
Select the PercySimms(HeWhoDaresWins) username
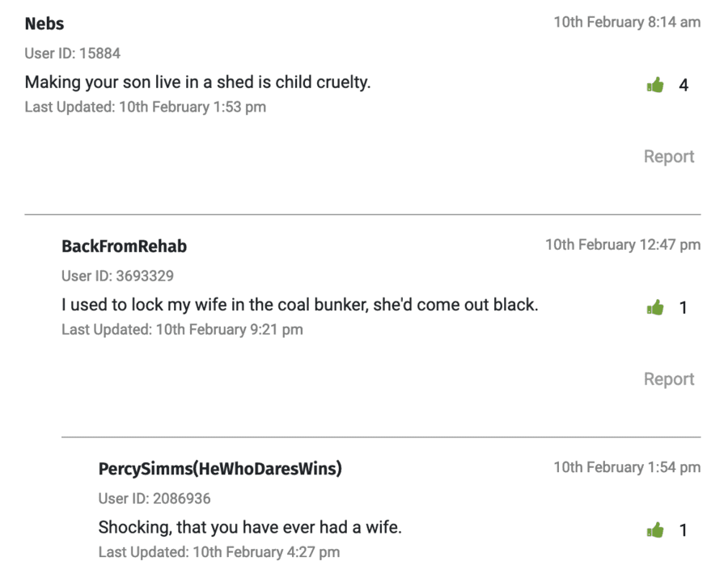point(220,469)
